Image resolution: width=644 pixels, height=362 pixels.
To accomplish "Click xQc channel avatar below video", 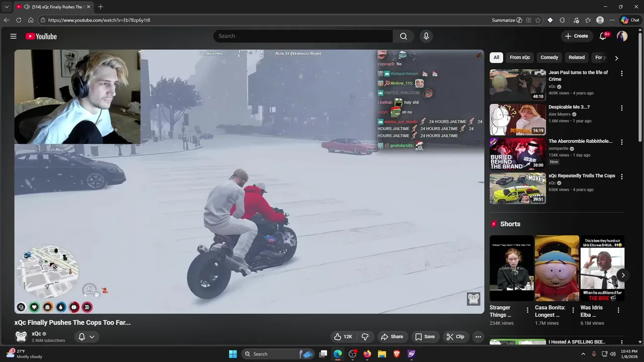I will click(21, 337).
